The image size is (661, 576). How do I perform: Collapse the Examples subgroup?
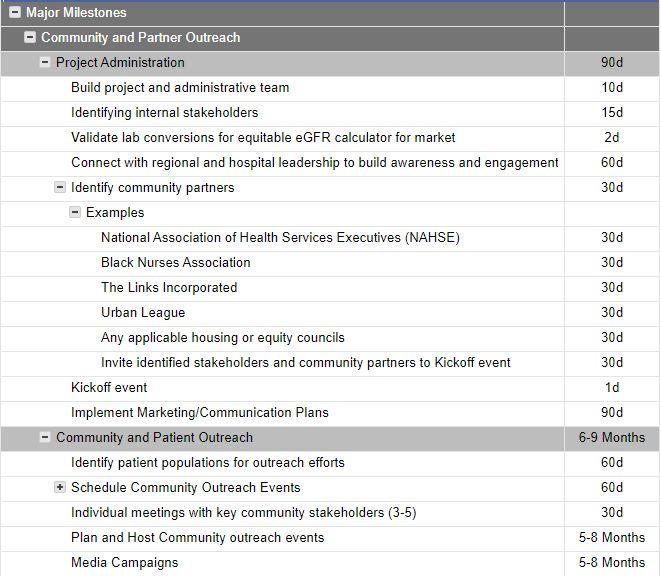[75, 212]
